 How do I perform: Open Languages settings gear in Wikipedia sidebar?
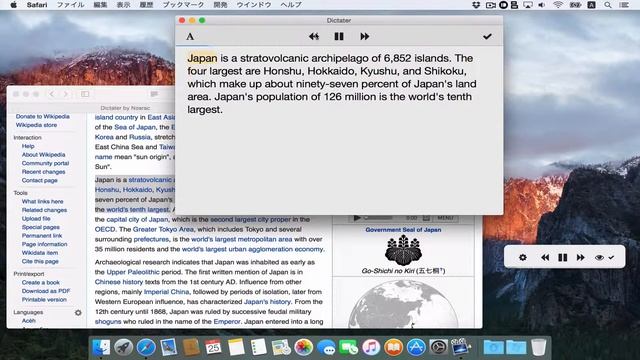coord(78,313)
